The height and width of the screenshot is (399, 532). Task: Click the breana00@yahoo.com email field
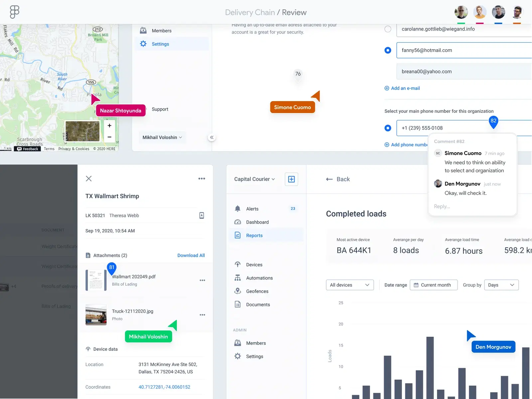(x=464, y=71)
